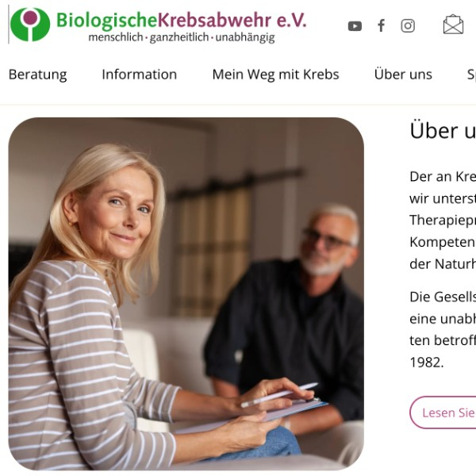Click the newsletter envelope icon
The height and width of the screenshot is (476, 476).
coord(453,25)
